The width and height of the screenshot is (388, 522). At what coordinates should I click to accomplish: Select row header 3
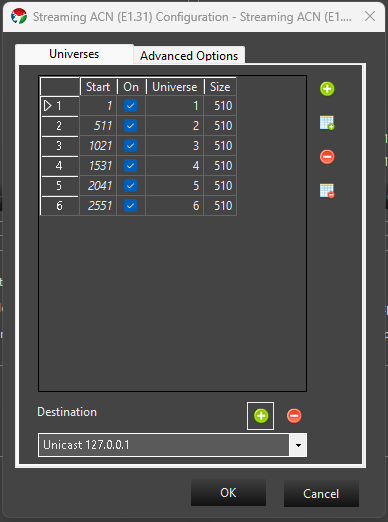(x=60, y=146)
